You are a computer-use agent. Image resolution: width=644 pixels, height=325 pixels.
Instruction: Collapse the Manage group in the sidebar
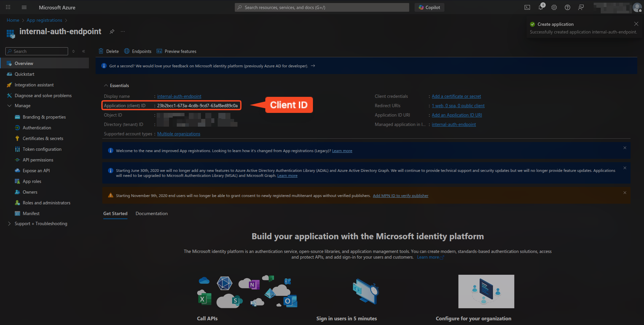pyautogui.click(x=9, y=106)
